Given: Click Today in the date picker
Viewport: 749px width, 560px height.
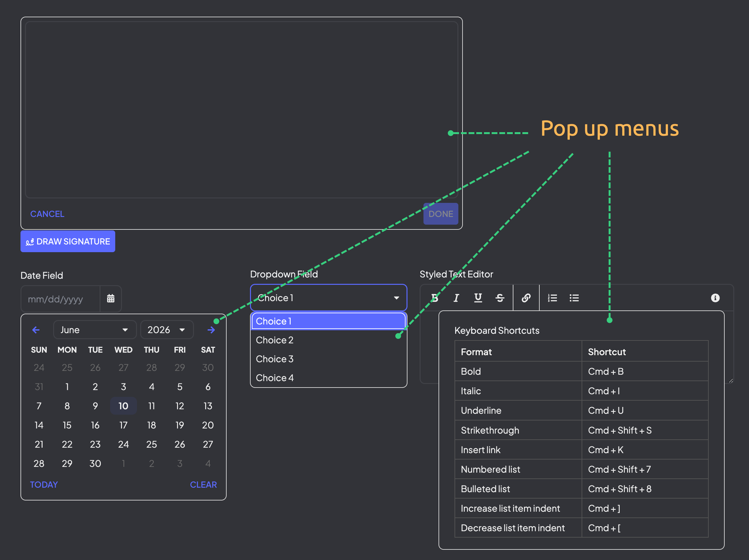Looking at the screenshot, I should pyautogui.click(x=44, y=484).
